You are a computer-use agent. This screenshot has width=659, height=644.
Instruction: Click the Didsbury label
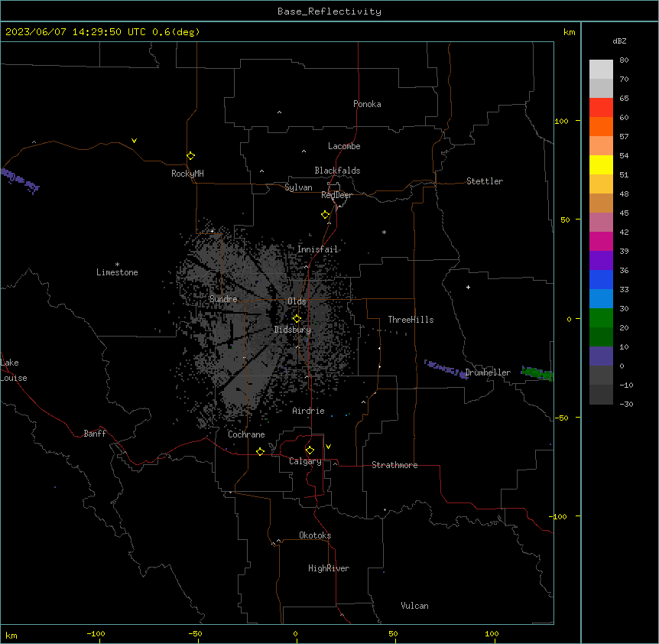tap(293, 330)
